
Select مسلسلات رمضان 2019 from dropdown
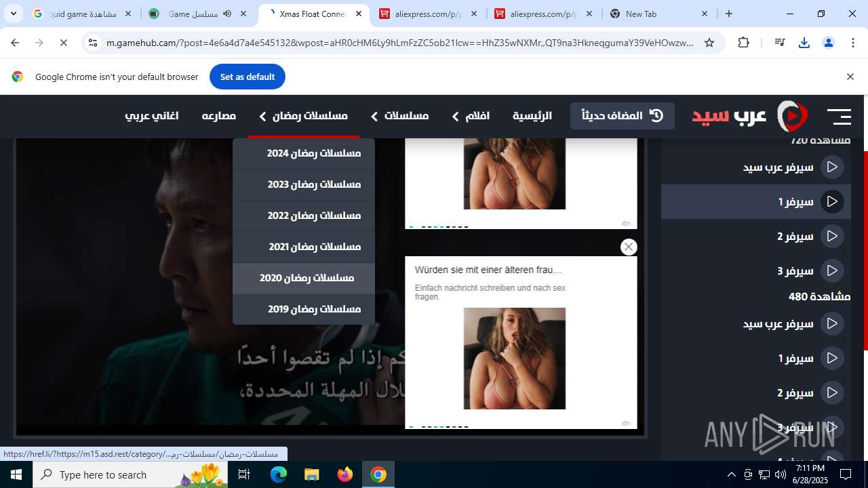304,309
